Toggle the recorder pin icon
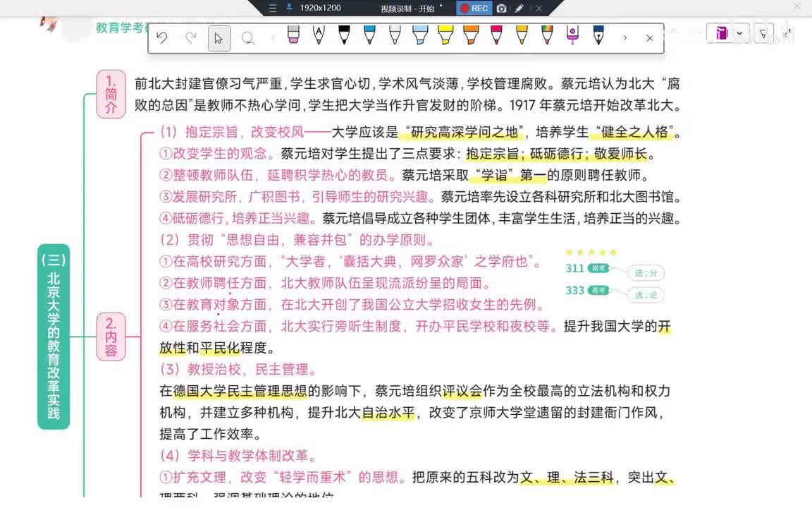Screen dimensions: 812x508 coord(289,8)
